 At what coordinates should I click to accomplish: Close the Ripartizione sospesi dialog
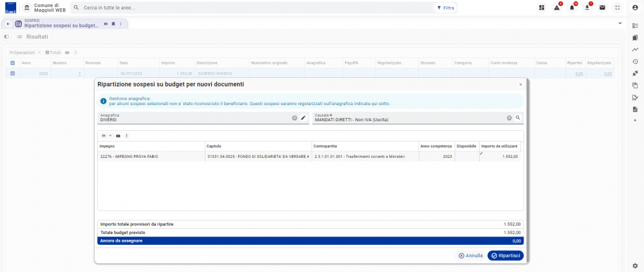(x=520, y=84)
